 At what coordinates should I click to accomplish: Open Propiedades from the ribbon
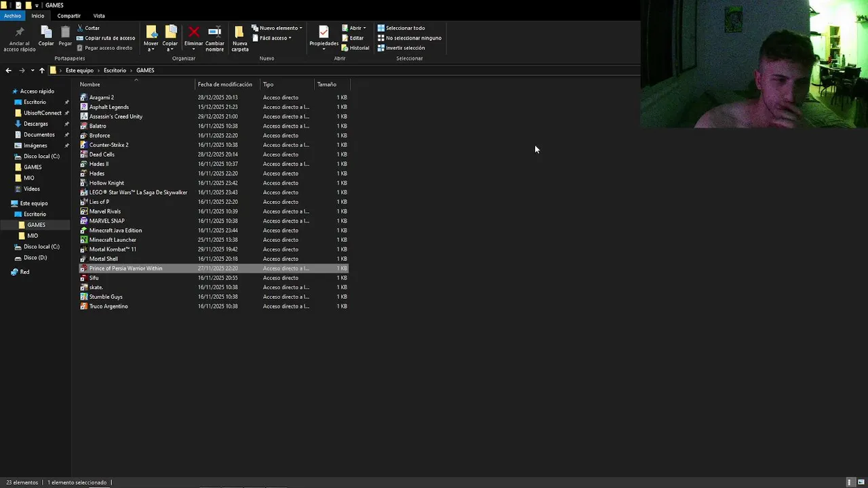pos(323,36)
